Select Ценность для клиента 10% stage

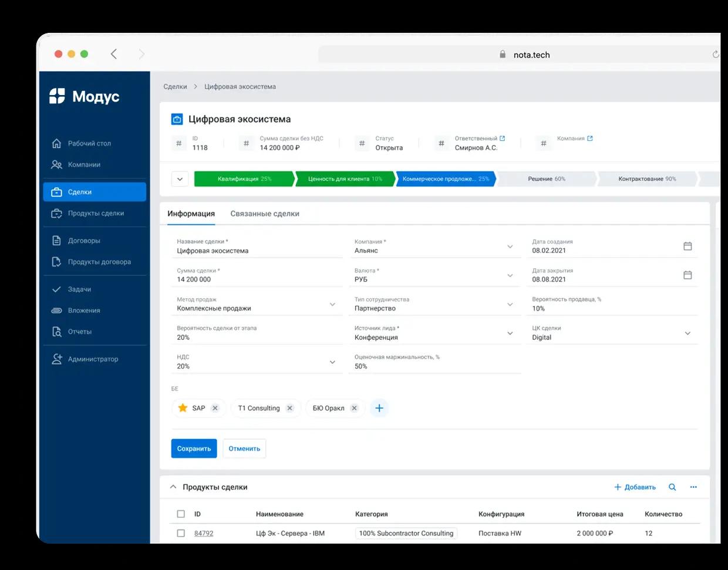345,179
